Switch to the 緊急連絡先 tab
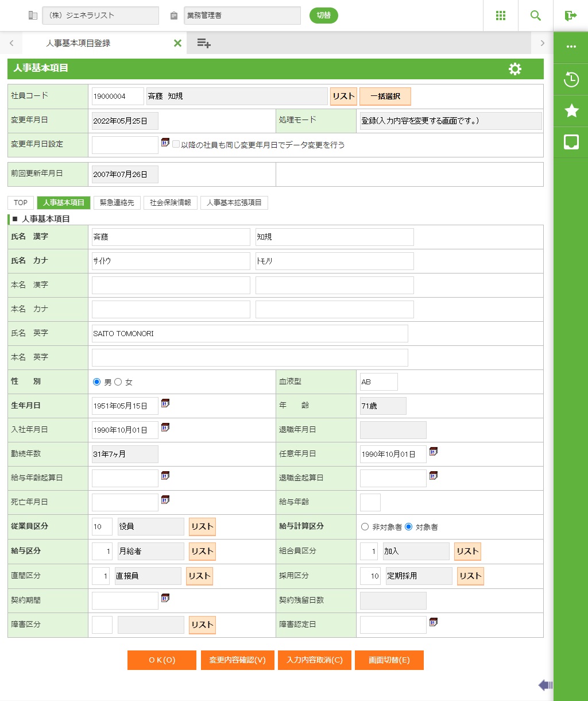The width and height of the screenshot is (588, 701). 117,203
